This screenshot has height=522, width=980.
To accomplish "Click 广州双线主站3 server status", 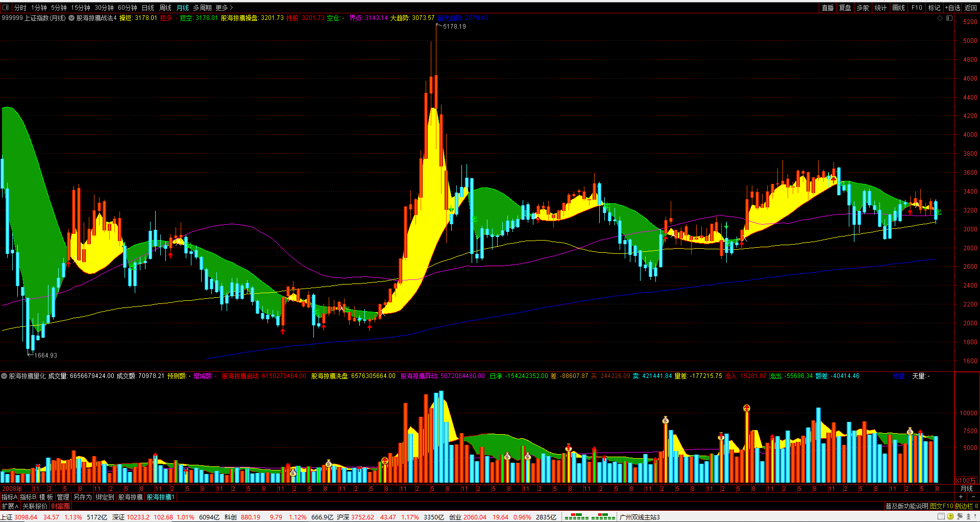I will (x=640, y=517).
